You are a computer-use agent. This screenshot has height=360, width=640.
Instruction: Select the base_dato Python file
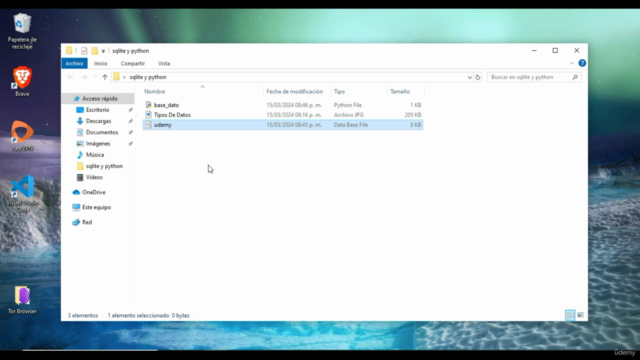[x=282, y=105]
